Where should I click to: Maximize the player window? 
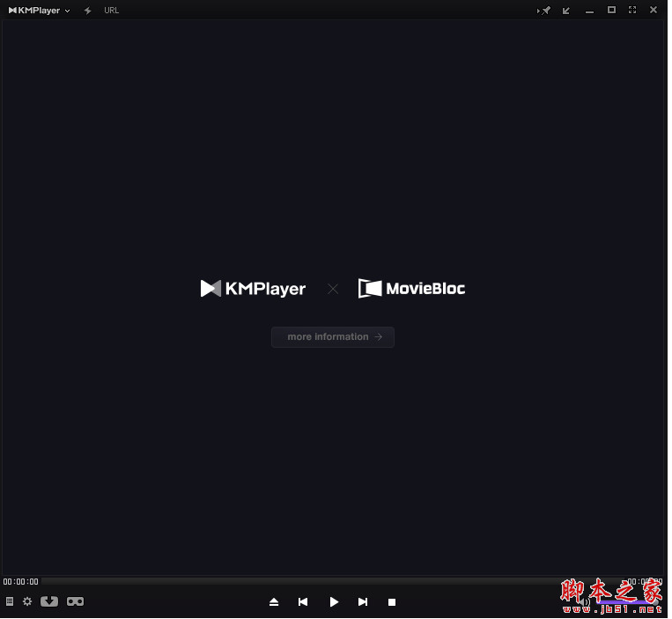tap(611, 11)
